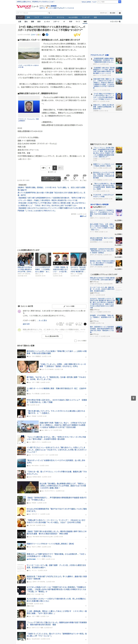Open article サンリオ「ハローキティ展」混雑で謝罪
The height and width of the screenshot is (644, 138).
click(56, 567)
